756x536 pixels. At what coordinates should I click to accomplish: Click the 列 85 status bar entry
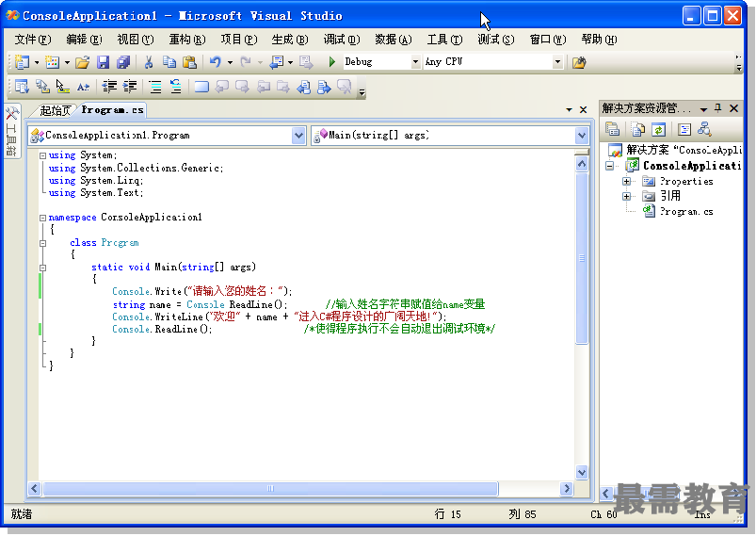523,514
